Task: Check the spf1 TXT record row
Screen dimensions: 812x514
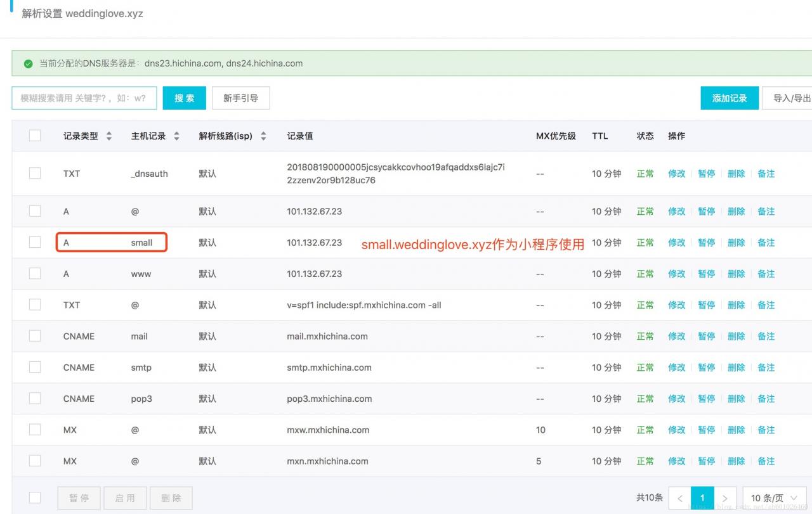Action: pyautogui.click(x=35, y=305)
